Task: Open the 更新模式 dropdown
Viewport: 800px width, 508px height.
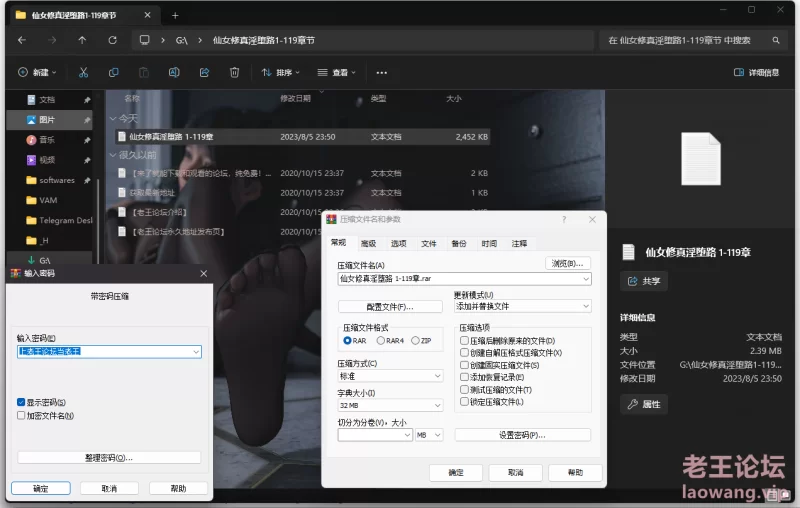Action: click(x=586, y=307)
